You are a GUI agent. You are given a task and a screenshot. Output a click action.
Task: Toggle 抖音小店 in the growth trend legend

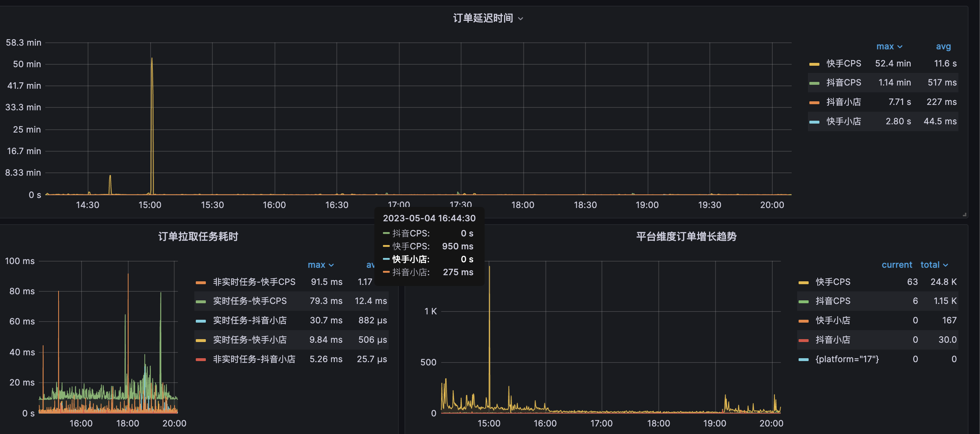click(833, 340)
